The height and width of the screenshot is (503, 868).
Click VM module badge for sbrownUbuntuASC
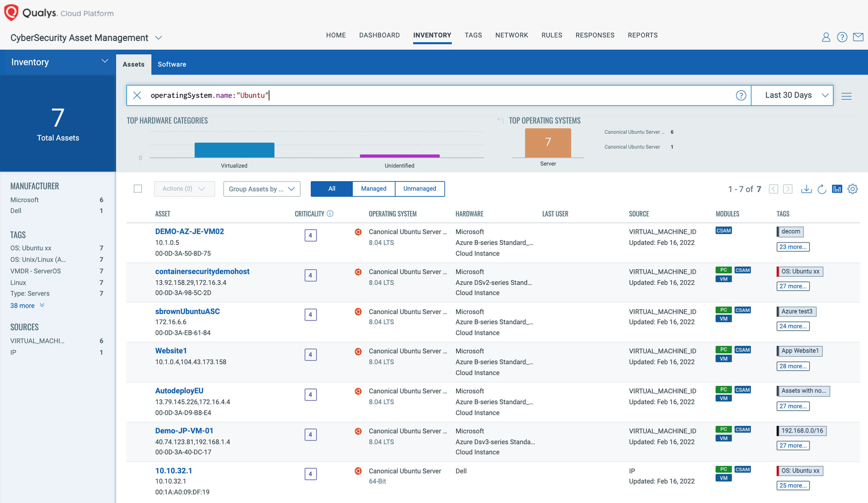click(724, 319)
